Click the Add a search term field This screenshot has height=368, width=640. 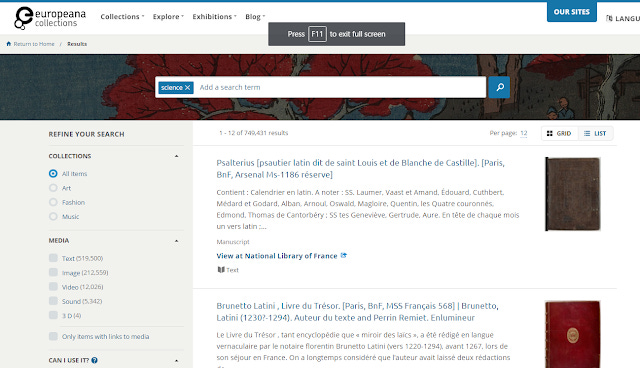tap(341, 87)
